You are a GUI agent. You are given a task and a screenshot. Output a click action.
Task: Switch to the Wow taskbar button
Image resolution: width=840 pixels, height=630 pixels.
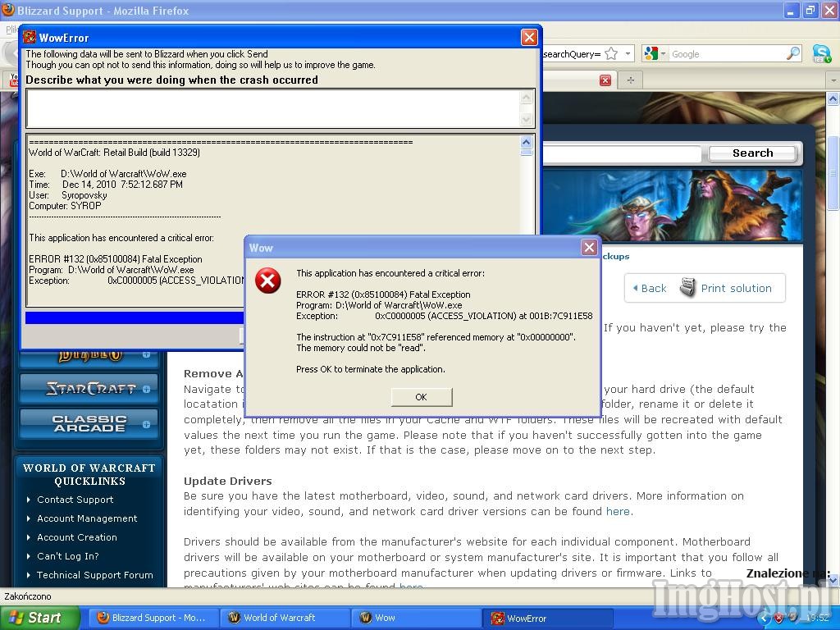(x=416, y=618)
